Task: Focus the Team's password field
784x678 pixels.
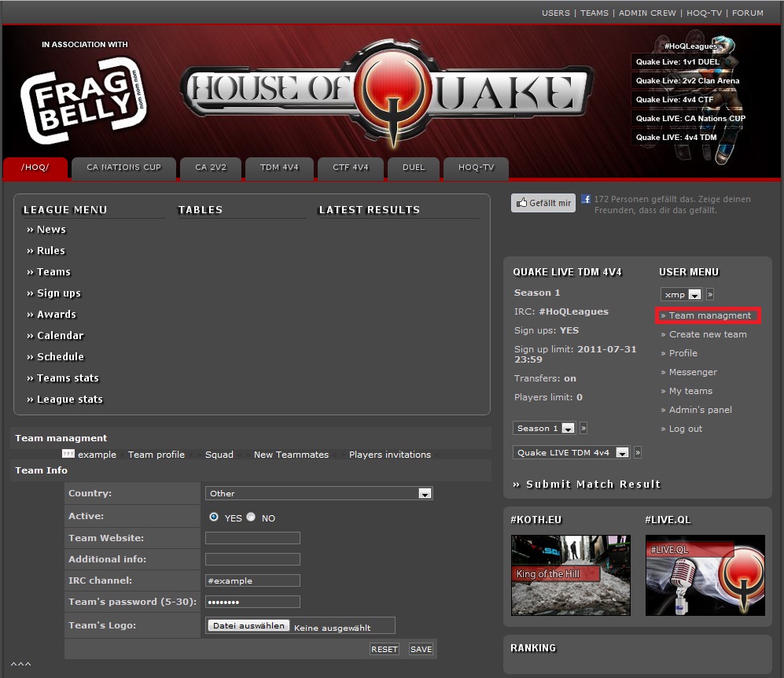Action: [x=252, y=602]
